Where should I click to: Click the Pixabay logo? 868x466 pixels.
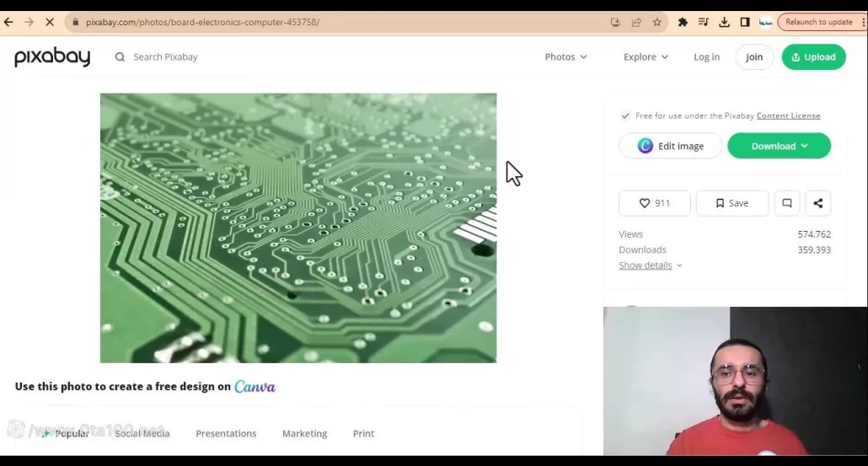pyautogui.click(x=52, y=56)
